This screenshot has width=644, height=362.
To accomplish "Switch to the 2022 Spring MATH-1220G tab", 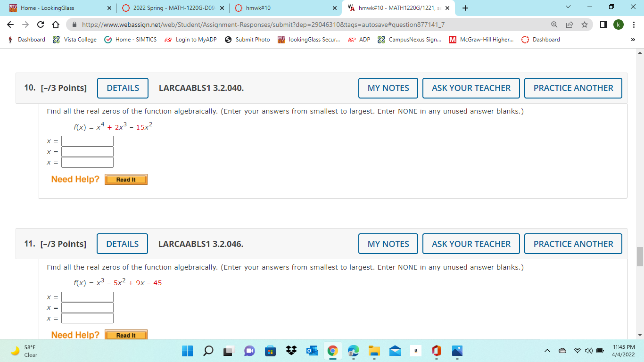I will [x=172, y=8].
